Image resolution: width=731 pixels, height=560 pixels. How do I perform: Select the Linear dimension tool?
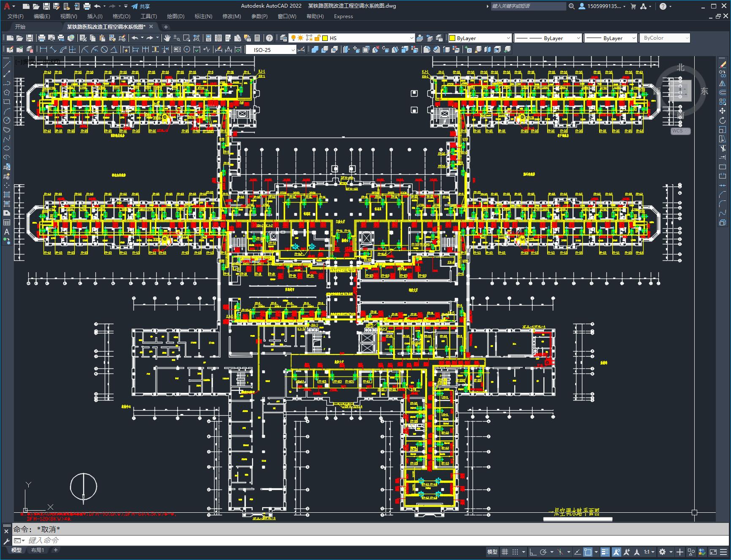43,49
